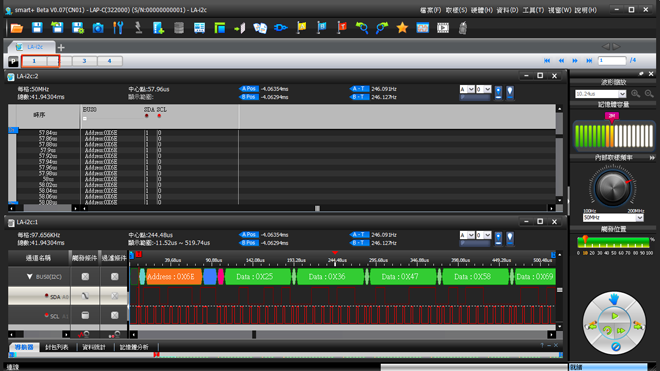
Task: Select the gold star favorite icon
Action: tap(402, 28)
